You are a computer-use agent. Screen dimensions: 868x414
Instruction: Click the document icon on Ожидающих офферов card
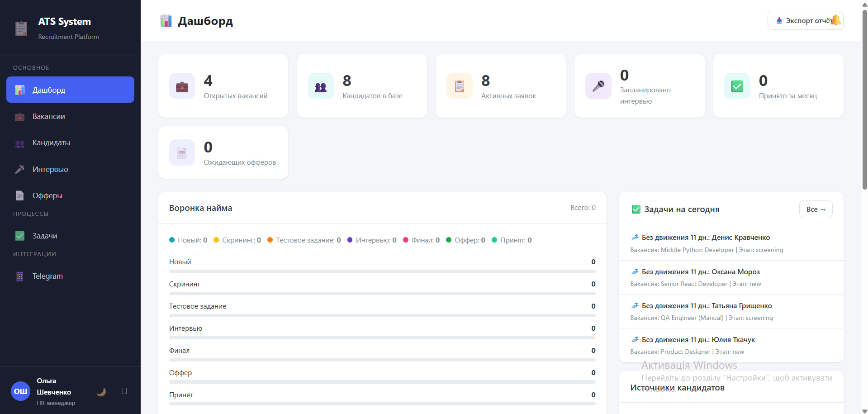click(182, 152)
